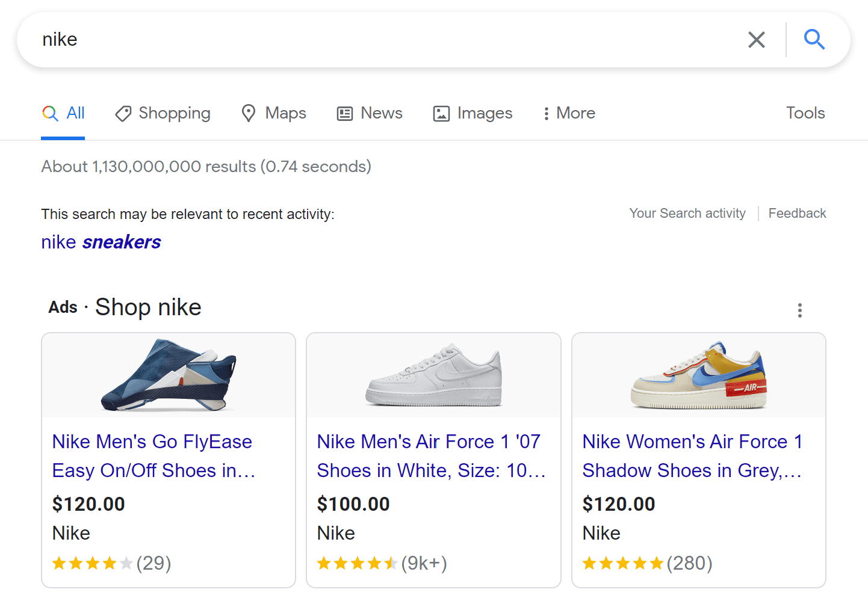This screenshot has height=610, width=868.
Task: Switch to the Images tab
Action: click(473, 113)
